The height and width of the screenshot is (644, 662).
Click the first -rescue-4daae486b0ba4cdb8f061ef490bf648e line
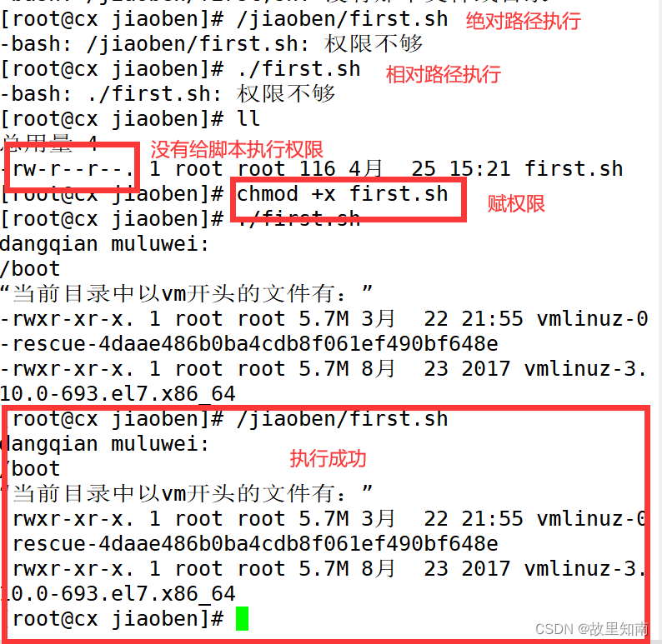pyautogui.click(x=249, y=344)
